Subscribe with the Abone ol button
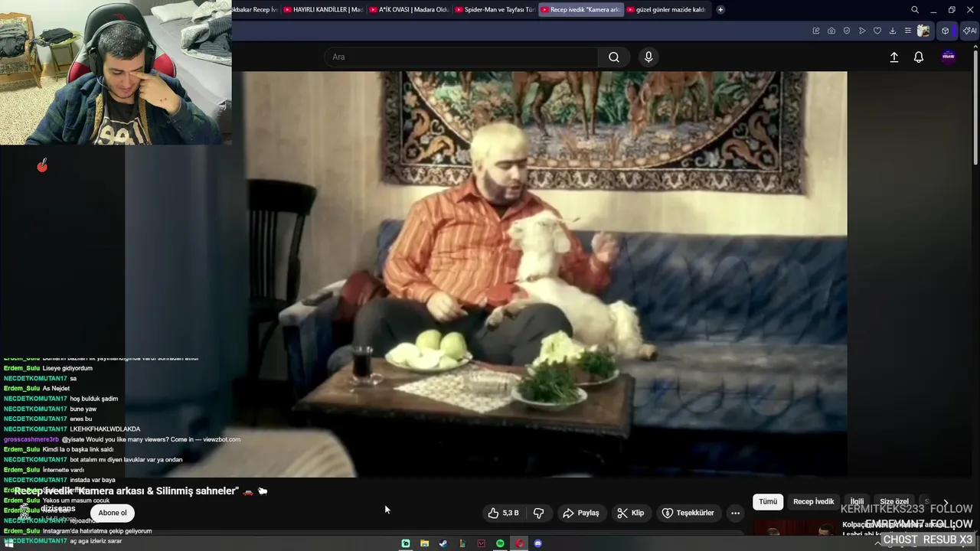This screenshot has width=980, height=551. point(113,513)
